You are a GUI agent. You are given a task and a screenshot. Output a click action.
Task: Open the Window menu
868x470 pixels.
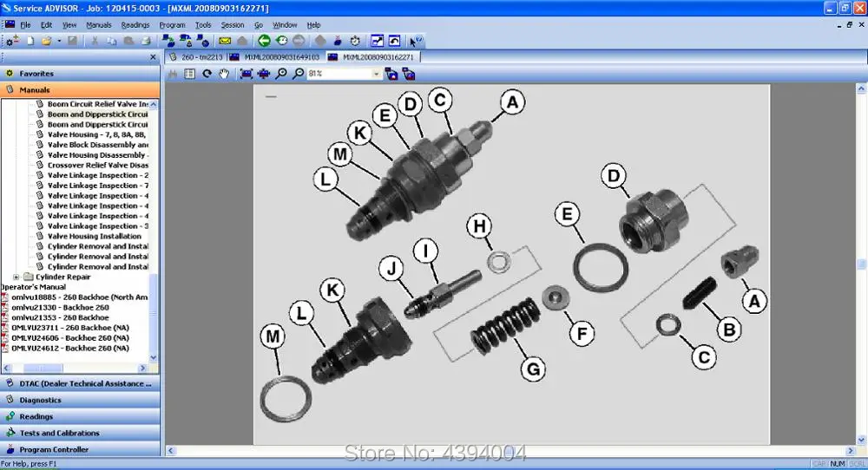pos(285,25)
